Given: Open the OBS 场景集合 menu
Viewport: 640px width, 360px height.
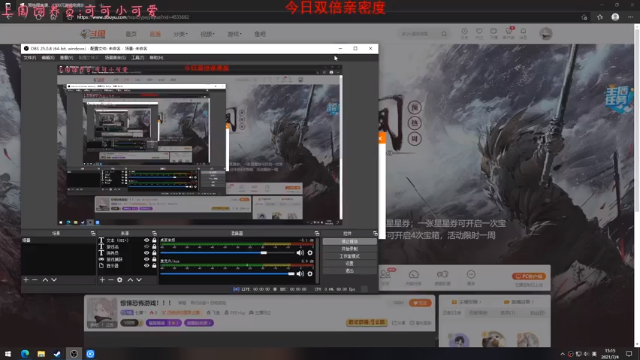Looking at the screenshot, I should (115, 58).
